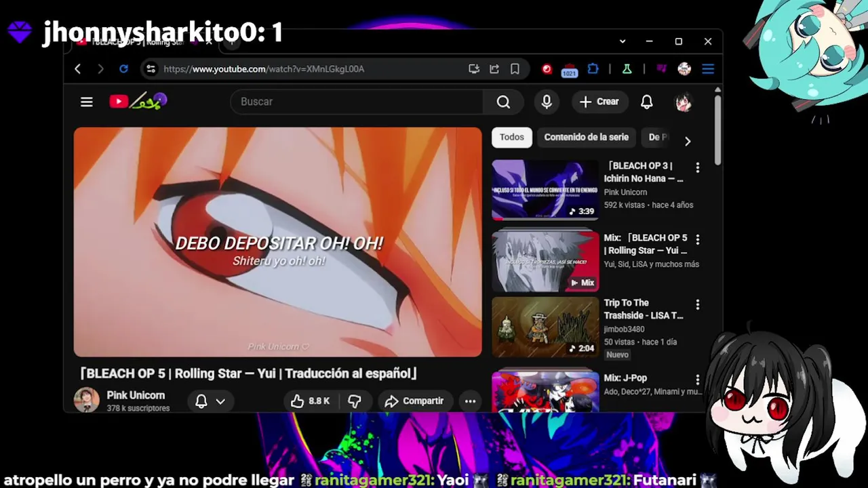Open BLEACH OP 3 Ichirin No Hana thumbnail
This screenshot has height=488, width=868.
tap(545, 190)
